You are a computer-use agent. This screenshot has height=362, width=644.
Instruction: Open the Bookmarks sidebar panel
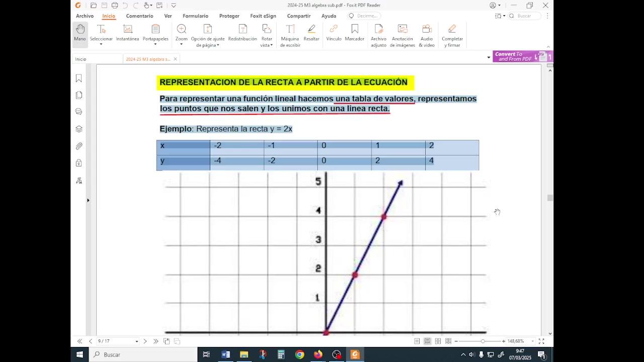click(79, 78)
